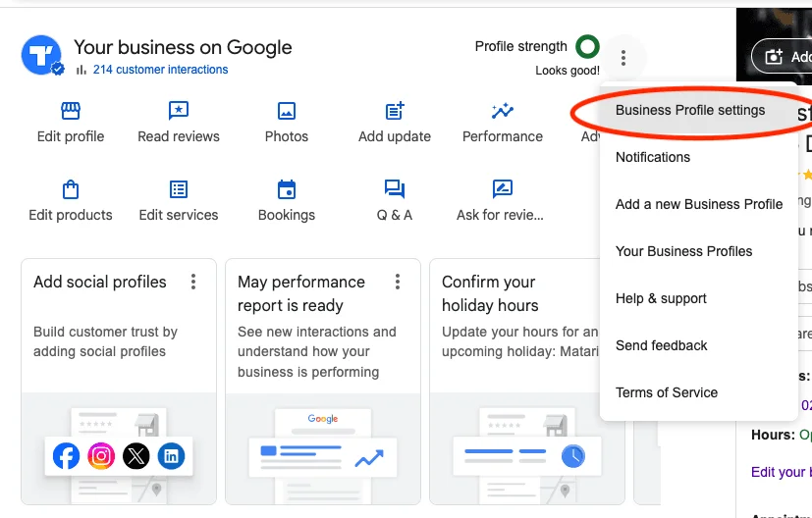Screen dimensions: 812x518
Task: Click the Add update icon
Action: pyautogui.click(x=395, y=111)
